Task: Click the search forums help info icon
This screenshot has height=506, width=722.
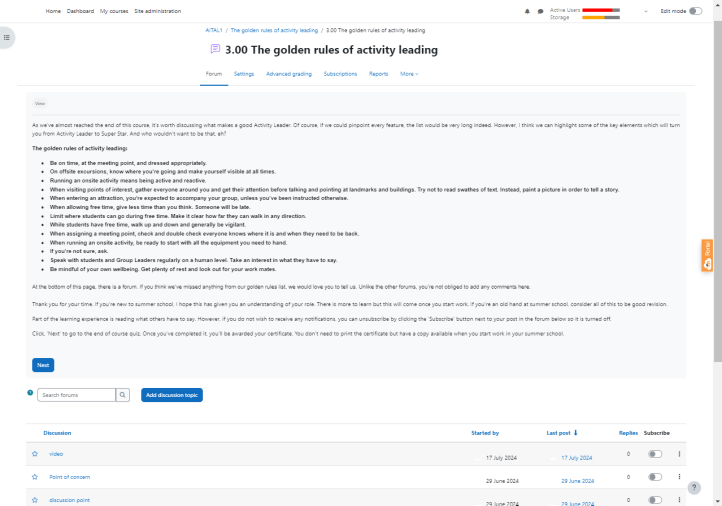Action: pos(30,393)
